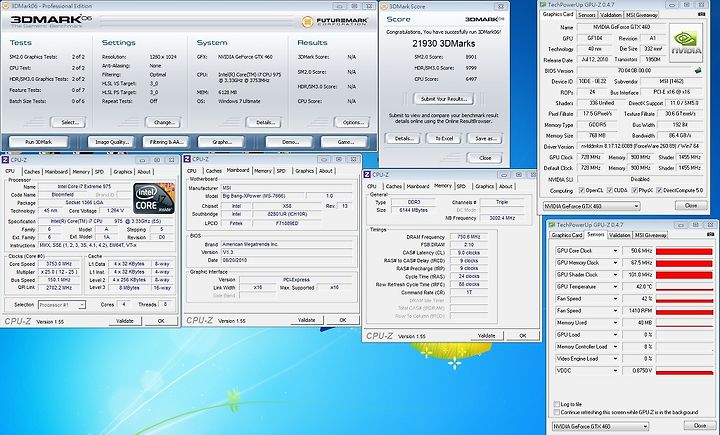Click Change... under Settings in 3DMark06
720x435 pixels.
[163, 123]
